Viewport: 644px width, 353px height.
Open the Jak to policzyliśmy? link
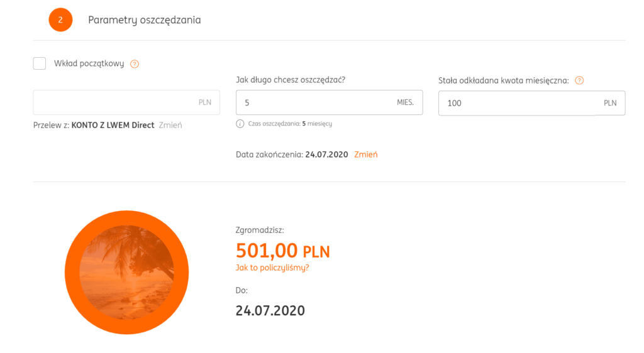[272, 268]
